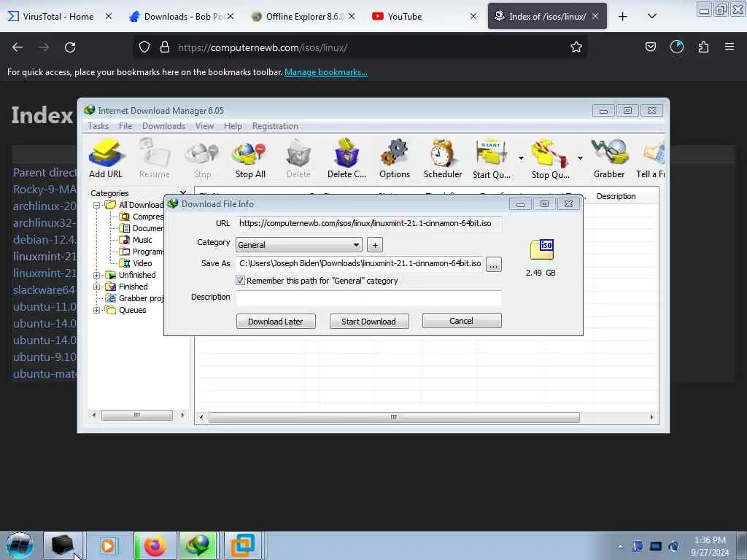This screenshot has width=747, height=560.
Task: Reload the page in Firefox
Action: click(70, 47)
